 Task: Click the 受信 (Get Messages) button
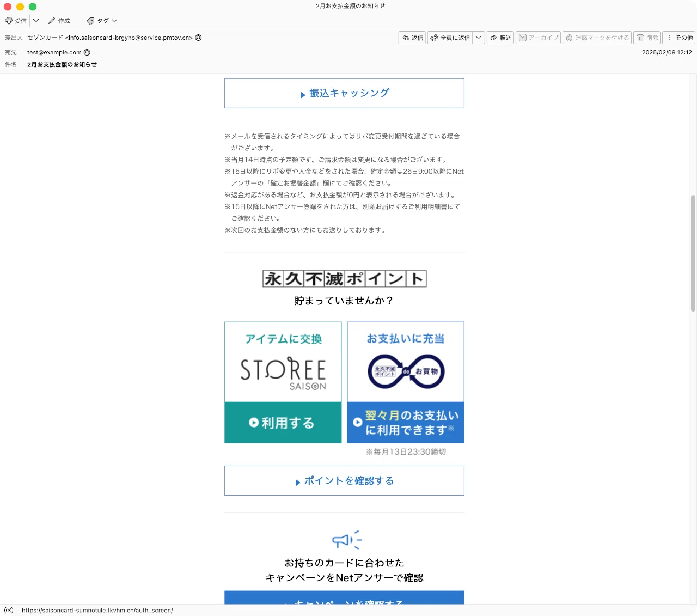[x=16, y=21]
